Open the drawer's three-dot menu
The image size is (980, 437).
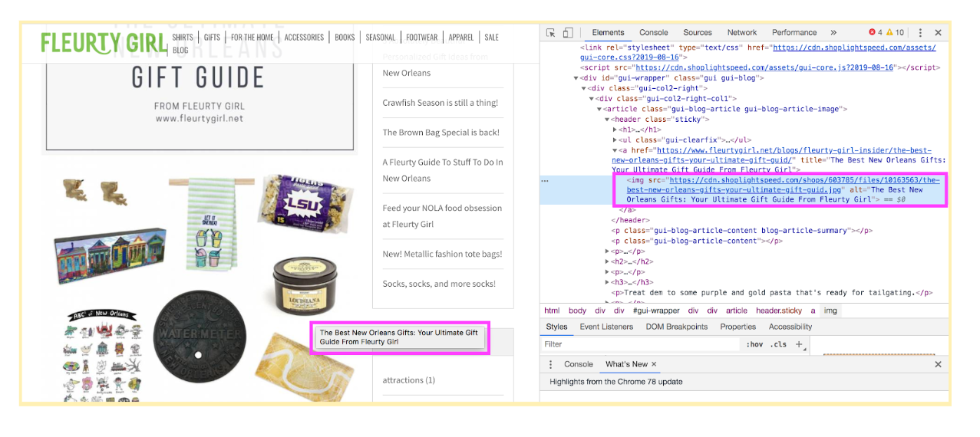click(550, 364)
